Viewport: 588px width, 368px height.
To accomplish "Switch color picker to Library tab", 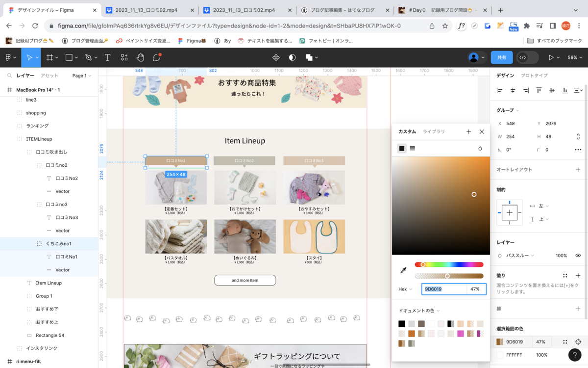I will tap(434, 131).
